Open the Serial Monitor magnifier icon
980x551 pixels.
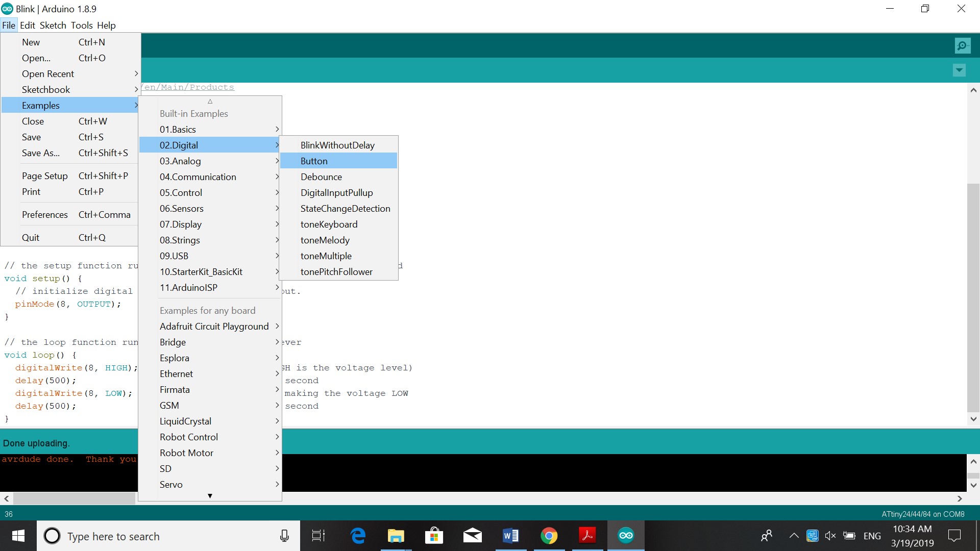tap(962, 46)
